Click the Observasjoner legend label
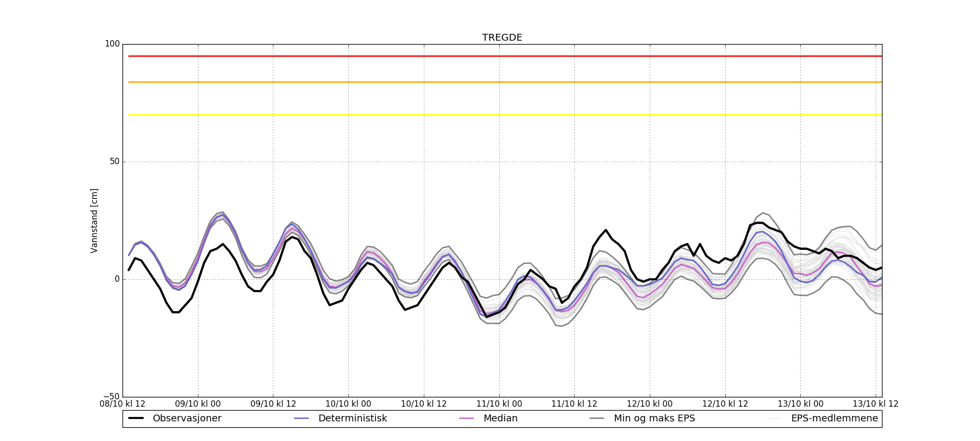Screen dimensions: 980x441 point(187,418)
